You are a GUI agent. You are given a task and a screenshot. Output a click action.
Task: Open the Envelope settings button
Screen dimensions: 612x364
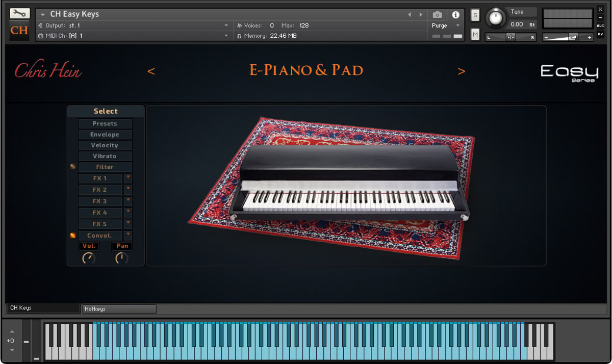(105, 135)
